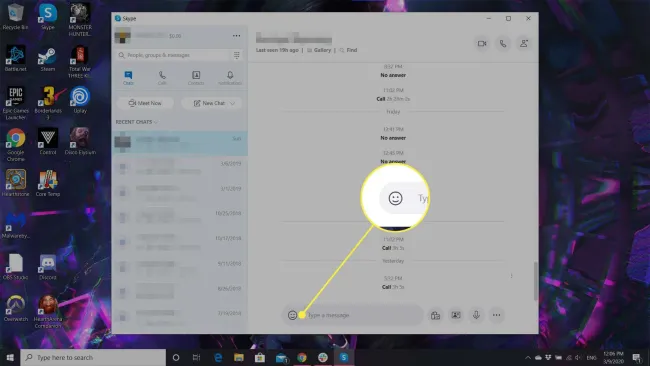
Task: Open Skype desktop shortcut
Action: point(48,17)
